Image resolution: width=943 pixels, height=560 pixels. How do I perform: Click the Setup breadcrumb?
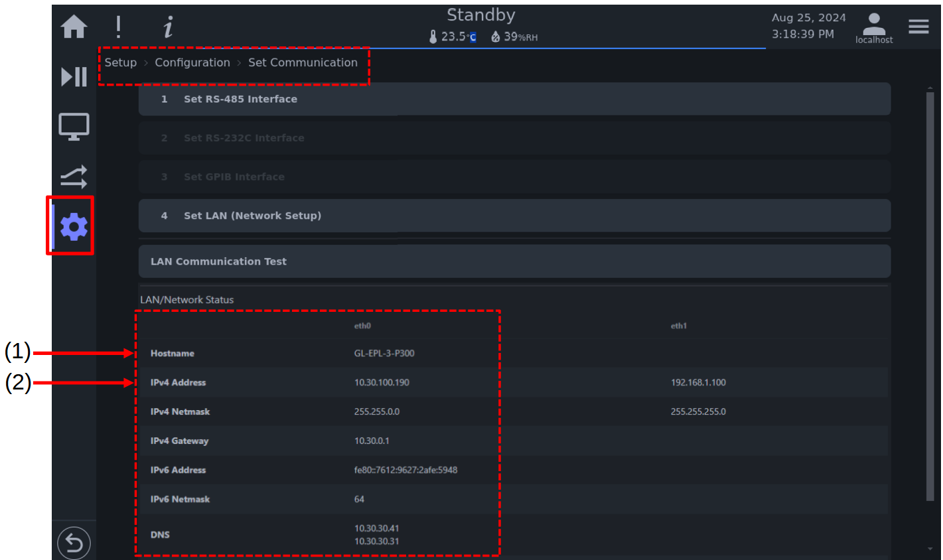pyautogui.click(x=120, y=62)
